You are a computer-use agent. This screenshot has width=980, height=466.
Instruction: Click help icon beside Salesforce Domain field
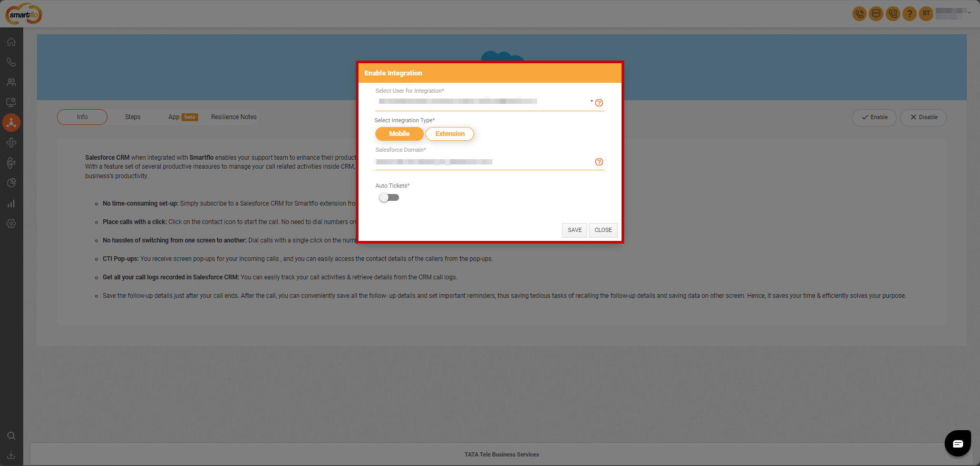click(x=599, y=162)
